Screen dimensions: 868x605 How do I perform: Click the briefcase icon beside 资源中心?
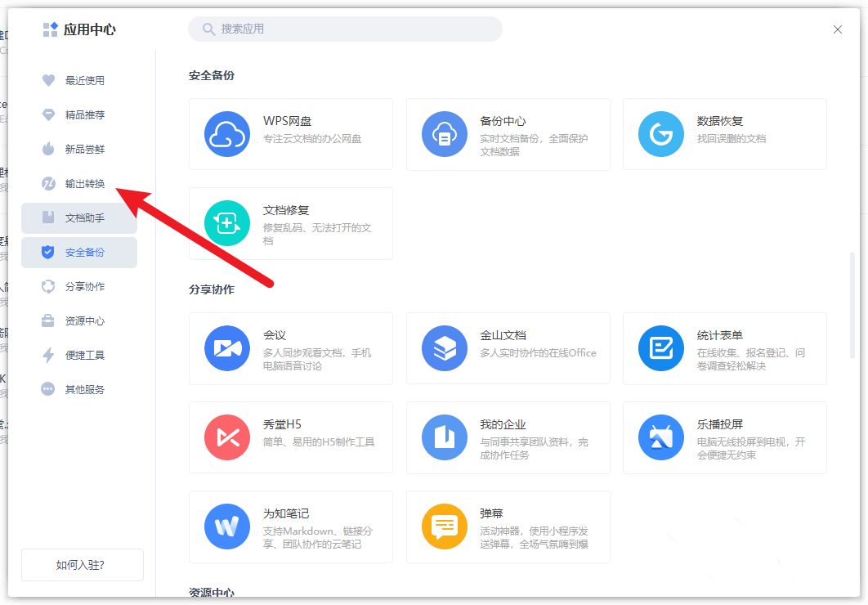click(48, 320)
